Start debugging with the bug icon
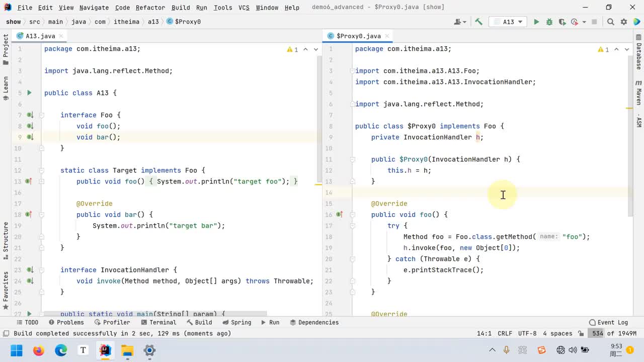The width and height of the screenshot is (644, 362). click(549, 22)
